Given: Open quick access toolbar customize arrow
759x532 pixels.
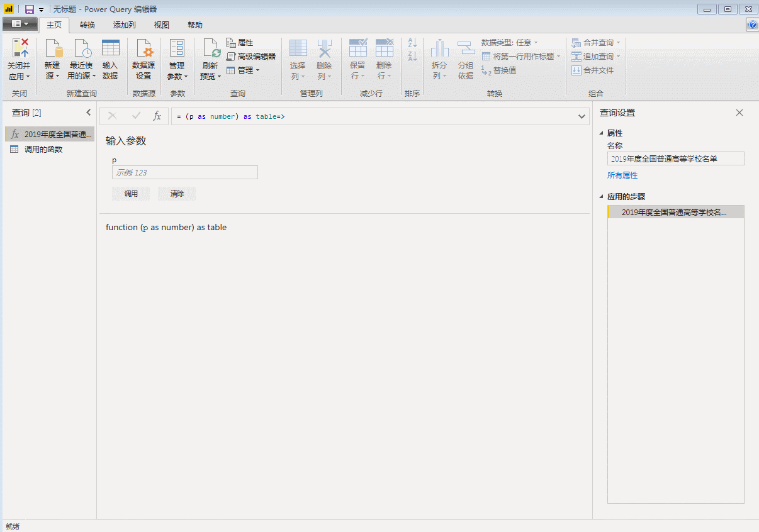Looking at the screenshot, I should pos(41,10).
